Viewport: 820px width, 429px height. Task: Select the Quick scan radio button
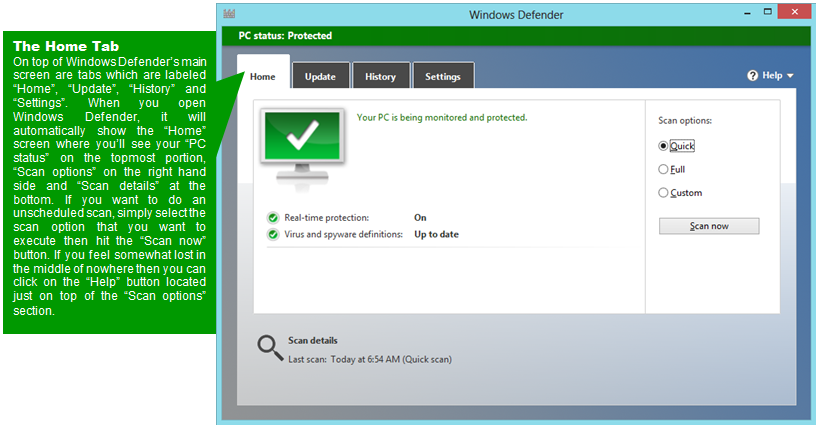point(663,146)
